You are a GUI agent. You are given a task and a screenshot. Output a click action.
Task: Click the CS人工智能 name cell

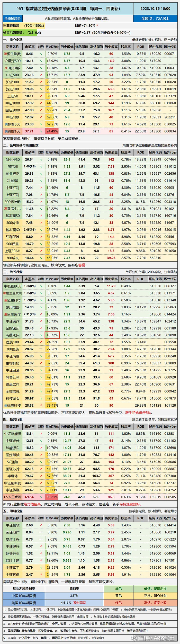[13, 497]
